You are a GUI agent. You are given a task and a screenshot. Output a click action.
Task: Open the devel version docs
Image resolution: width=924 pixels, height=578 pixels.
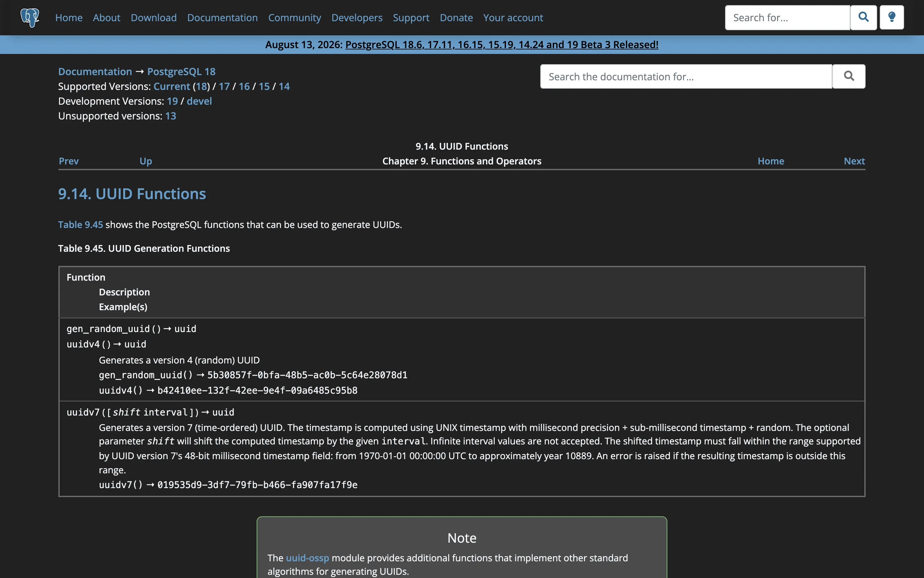coord(199,101)
